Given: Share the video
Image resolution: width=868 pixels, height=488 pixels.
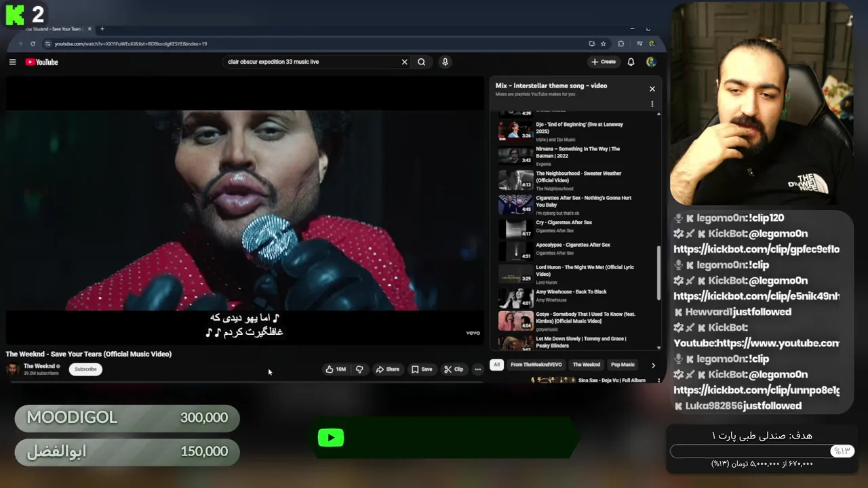Looking at the screenshot, I should click(x=388, y=369).
